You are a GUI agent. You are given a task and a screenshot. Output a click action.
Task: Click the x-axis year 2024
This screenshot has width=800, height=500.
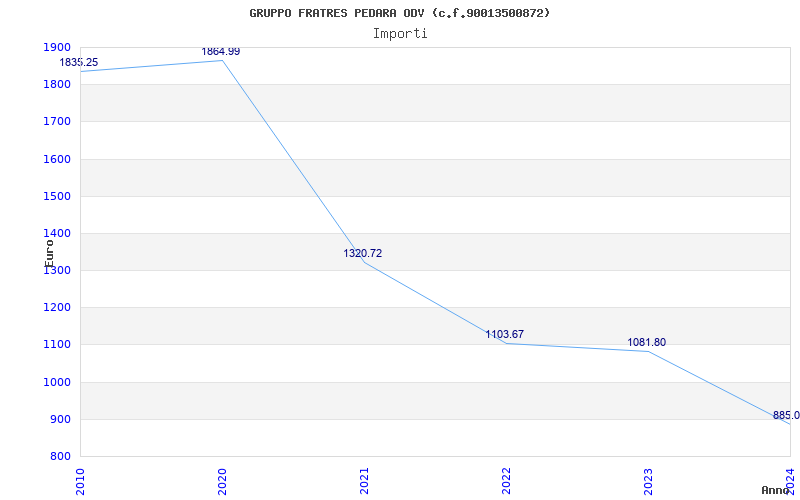(x=790, y=481)
